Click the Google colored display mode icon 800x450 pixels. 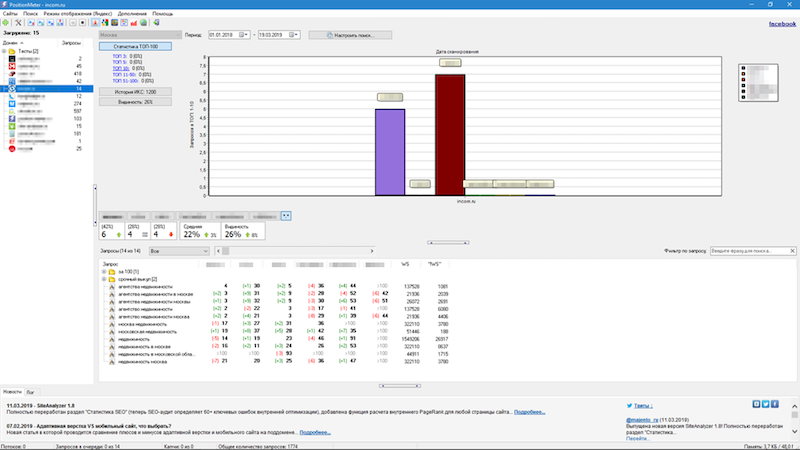point(105,22)
